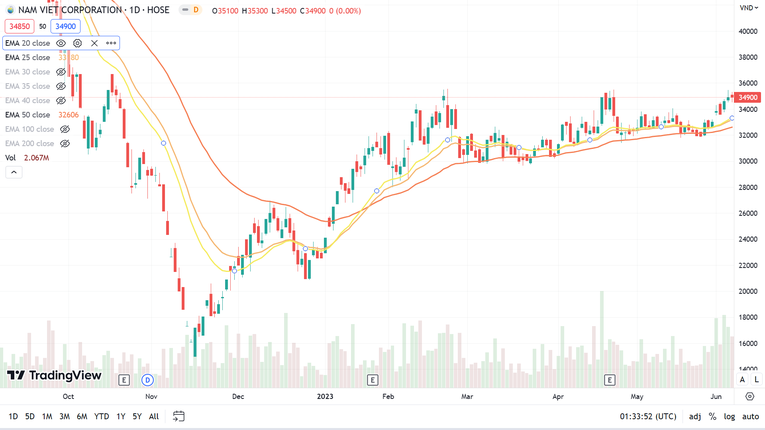The height and width of the screenshot is (430, 765).
Task: Remove the EMA 20 indicator
Action: (x=94, y=43)
